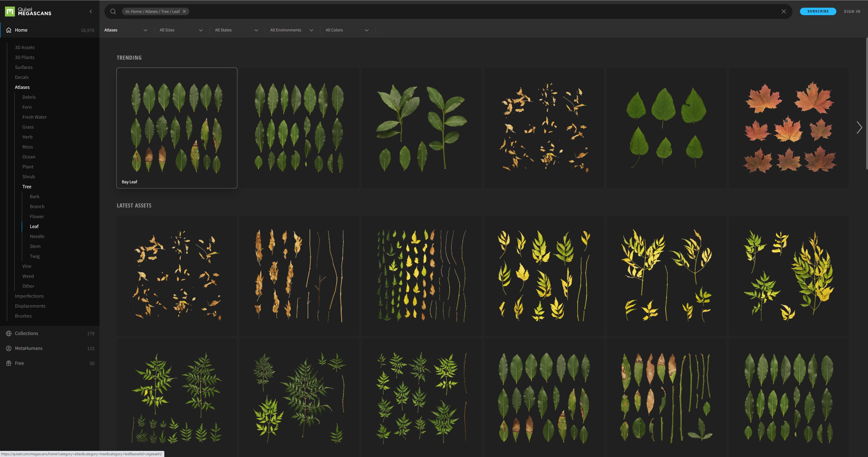Open MetaHumans via the person icon
This screenshot has height=457, width=868.
(9, 348)
